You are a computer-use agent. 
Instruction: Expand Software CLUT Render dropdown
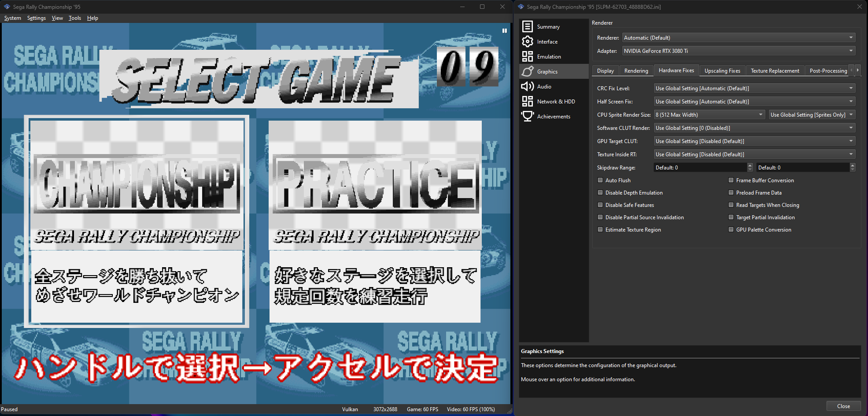tap(754, 128)
